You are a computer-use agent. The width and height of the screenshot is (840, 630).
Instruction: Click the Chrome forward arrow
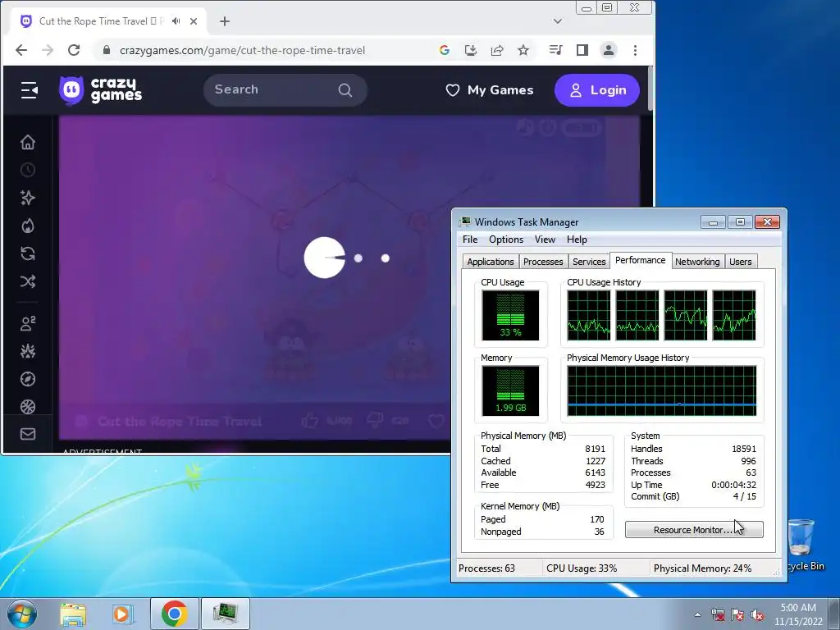pos(48,50)
